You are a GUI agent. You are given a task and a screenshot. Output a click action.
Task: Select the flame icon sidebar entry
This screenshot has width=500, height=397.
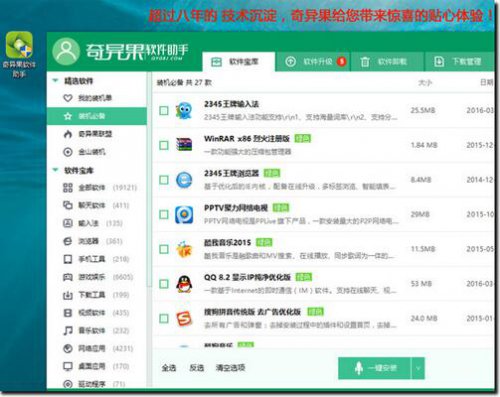tap(68, 134)
